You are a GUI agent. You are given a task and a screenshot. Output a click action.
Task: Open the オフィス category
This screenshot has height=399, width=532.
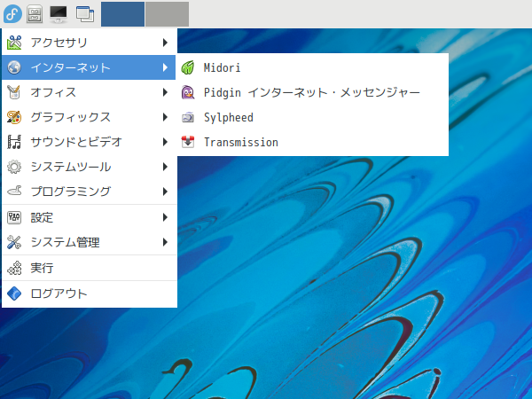90,92
